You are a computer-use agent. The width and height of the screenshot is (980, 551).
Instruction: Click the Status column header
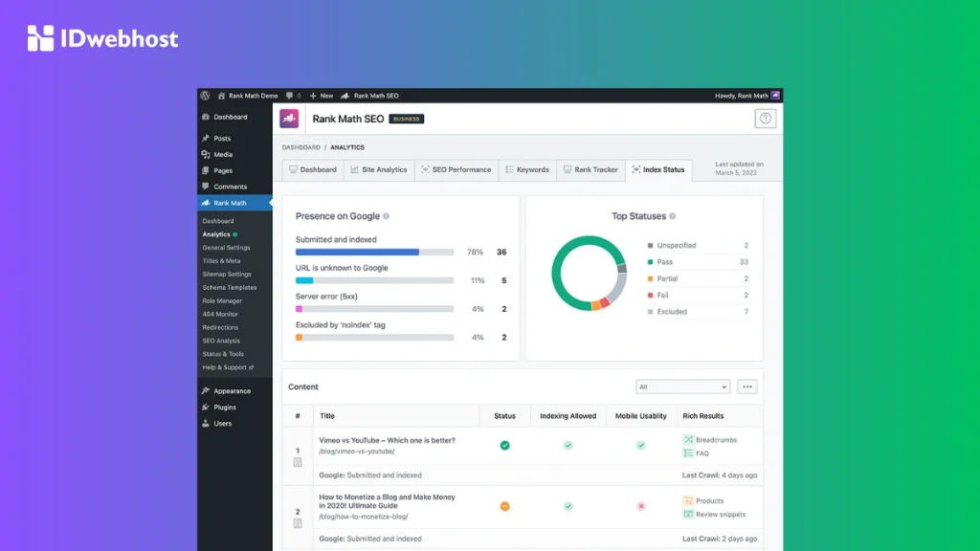(x=504, y=416)
